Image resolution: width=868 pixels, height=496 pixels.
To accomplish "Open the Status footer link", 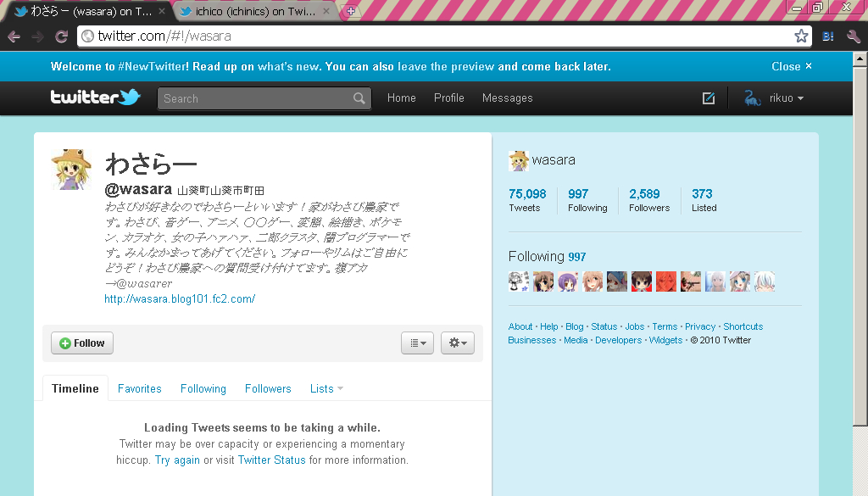I will coord(604,326).
